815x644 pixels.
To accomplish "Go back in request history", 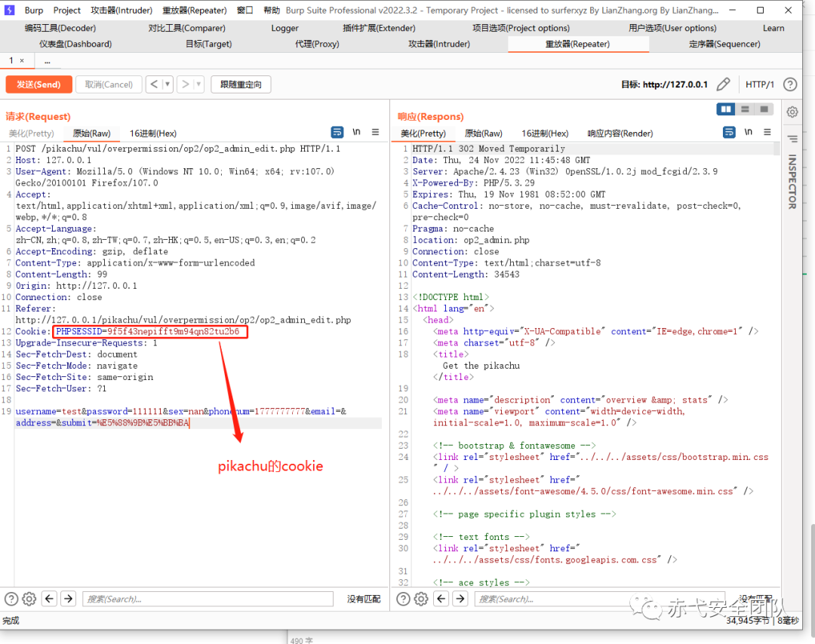I will (x=154, y=84).
